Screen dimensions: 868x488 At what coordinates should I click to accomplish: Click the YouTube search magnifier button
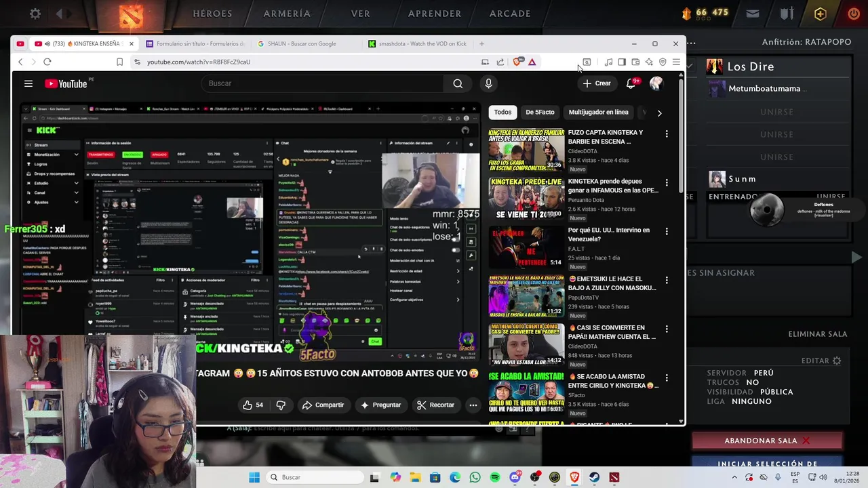458,83
